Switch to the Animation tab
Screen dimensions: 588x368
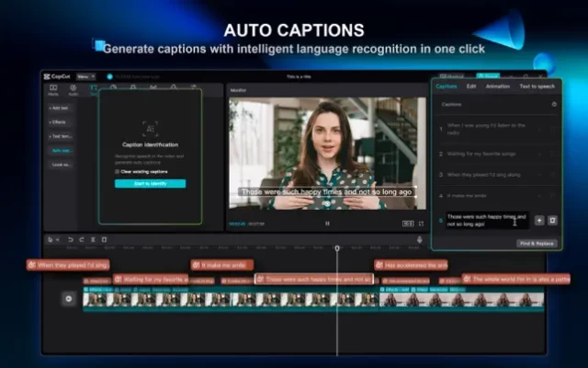pyautogui.click(x=498, y=86)
